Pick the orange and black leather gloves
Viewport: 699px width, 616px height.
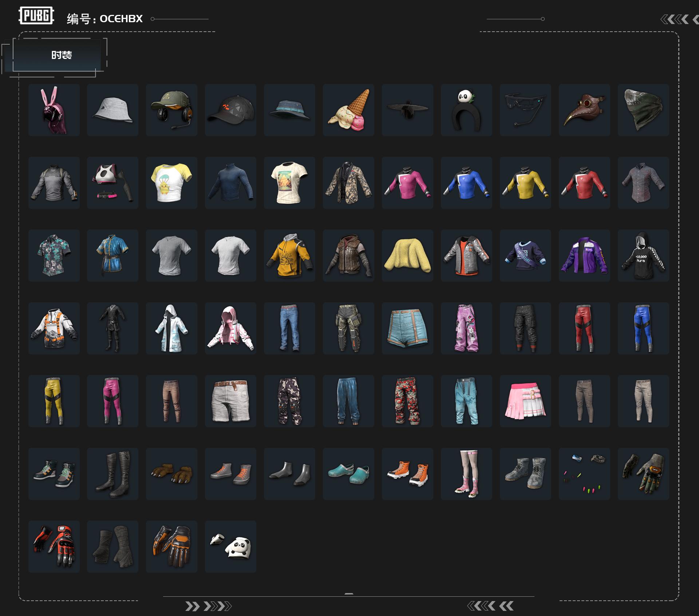point(172,547)
